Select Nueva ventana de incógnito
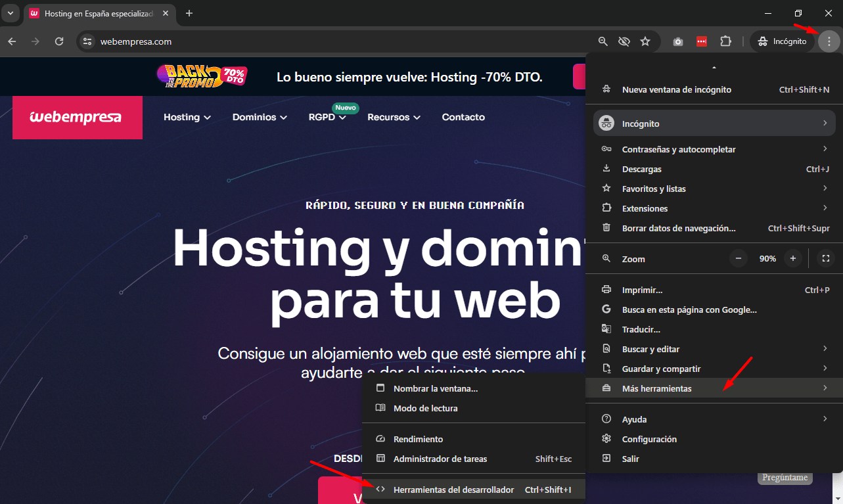 [714, 89]
